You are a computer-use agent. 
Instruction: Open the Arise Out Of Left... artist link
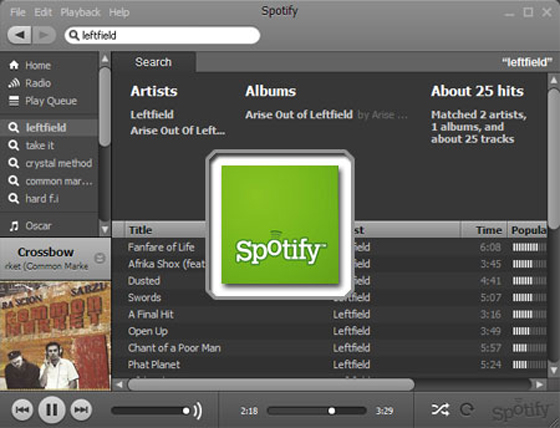click(x=178, y=131)
